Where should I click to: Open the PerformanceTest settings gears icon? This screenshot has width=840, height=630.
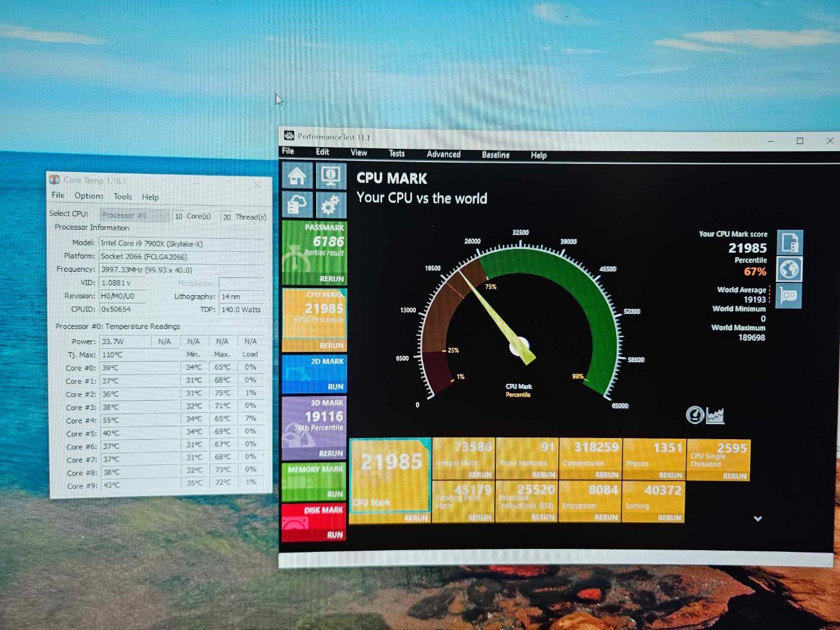click(331, 205)
